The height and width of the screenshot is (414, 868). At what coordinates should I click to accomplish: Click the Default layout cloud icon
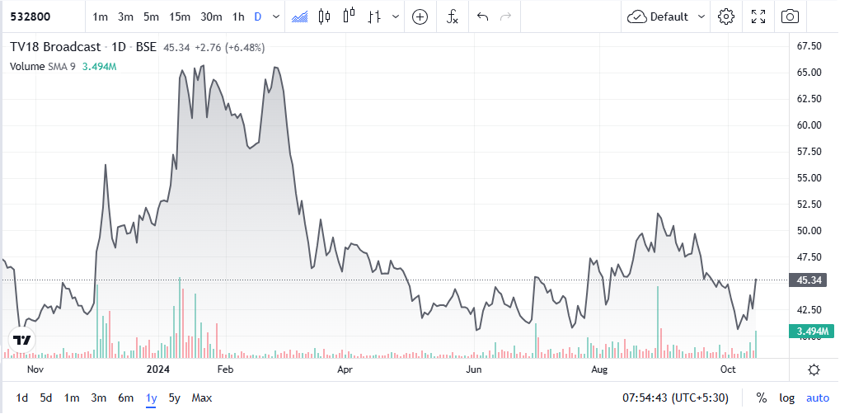(637, 17)
